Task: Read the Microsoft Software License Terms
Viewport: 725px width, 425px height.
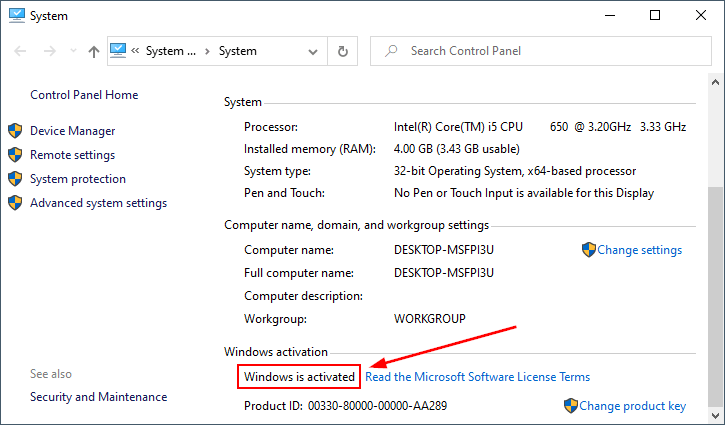Action: click(477, 377)
